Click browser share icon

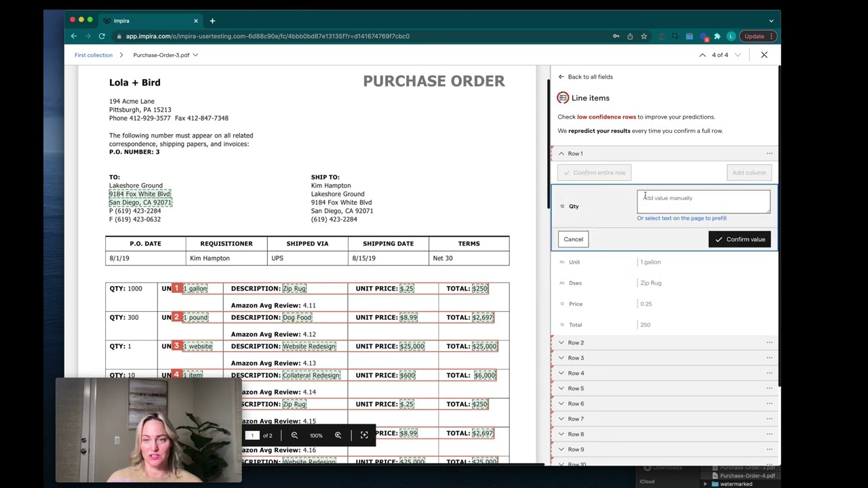pyautogui.click(x=630, y=36)
